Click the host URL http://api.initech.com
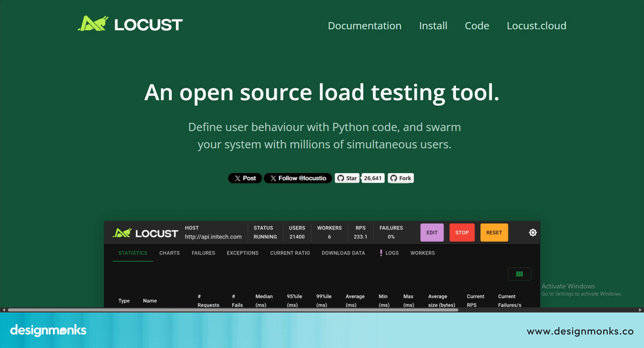Screen dimensions: 644x348 213,237
